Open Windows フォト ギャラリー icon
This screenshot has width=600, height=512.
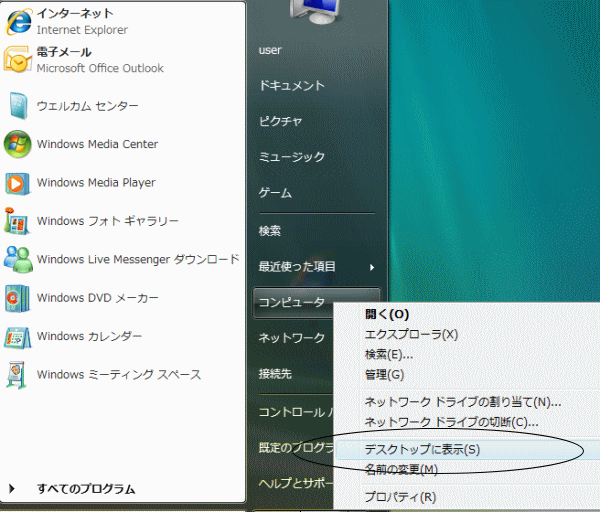(x=16, y=221)
